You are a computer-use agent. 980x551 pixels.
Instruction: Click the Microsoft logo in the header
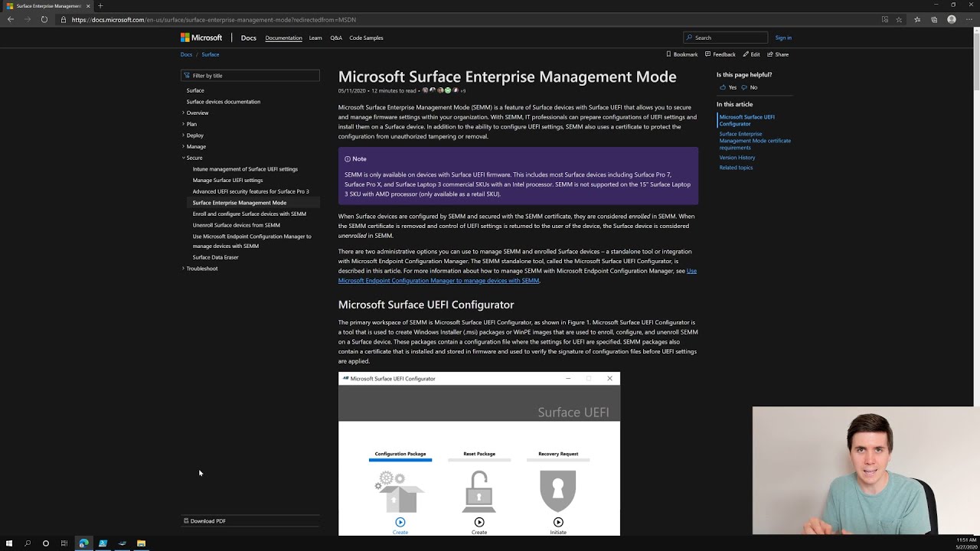(201, 37)
